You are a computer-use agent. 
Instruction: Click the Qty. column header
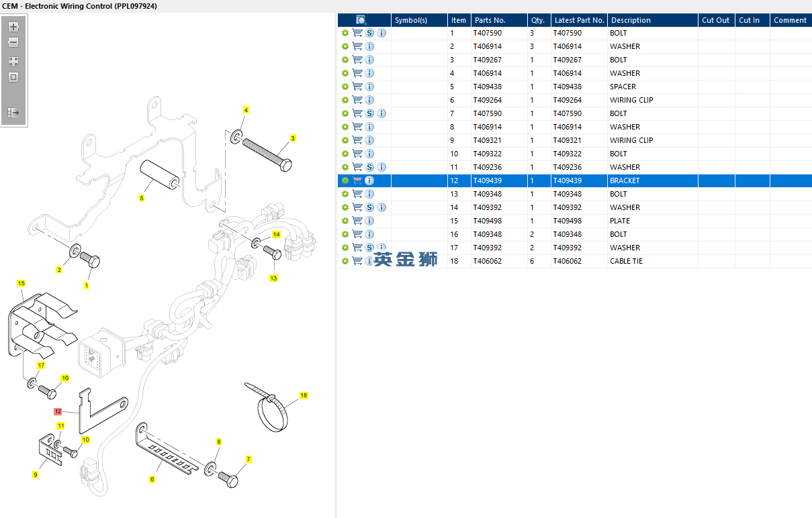[x=539, y=20]
